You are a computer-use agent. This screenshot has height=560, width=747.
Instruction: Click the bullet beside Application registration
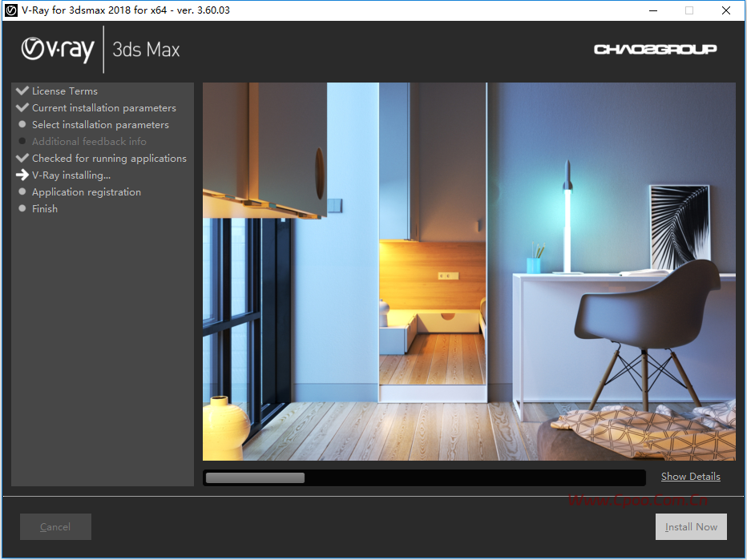[x=22, y=191]
